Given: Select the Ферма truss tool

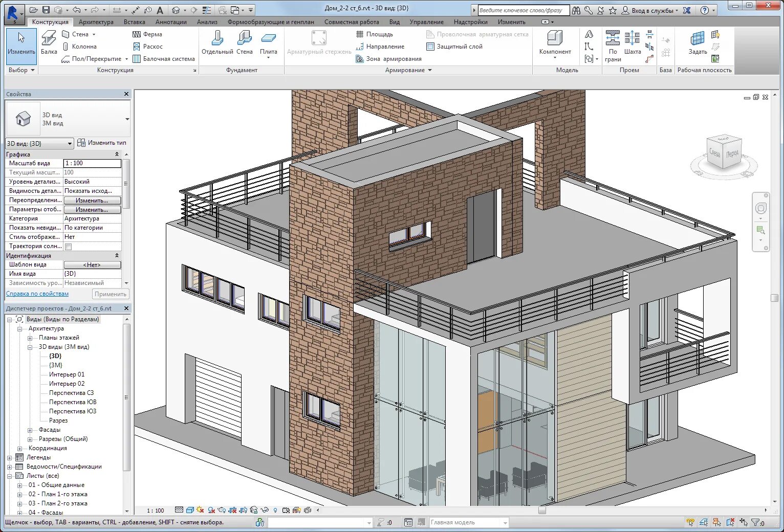Looking at the screenshot, I should [147, 34].
